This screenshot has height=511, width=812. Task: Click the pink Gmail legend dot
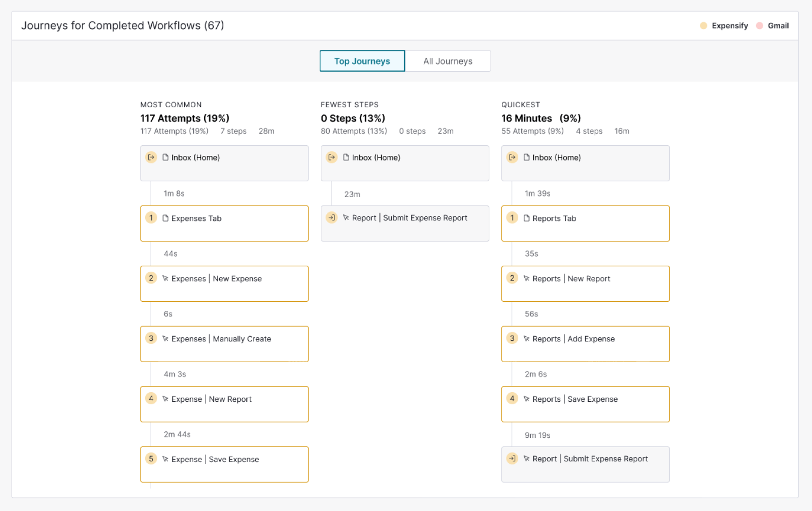coord(760,25)
